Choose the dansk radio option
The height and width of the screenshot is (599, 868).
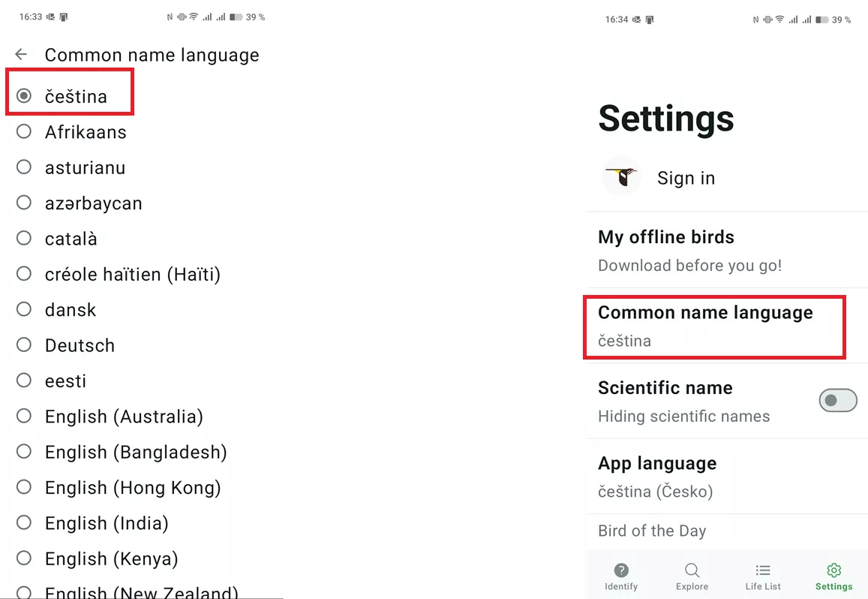[x=24, y=309]
